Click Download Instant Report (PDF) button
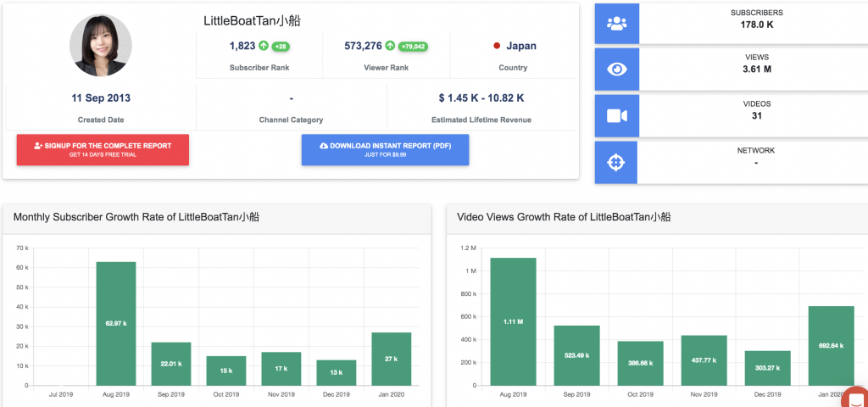 385,149
